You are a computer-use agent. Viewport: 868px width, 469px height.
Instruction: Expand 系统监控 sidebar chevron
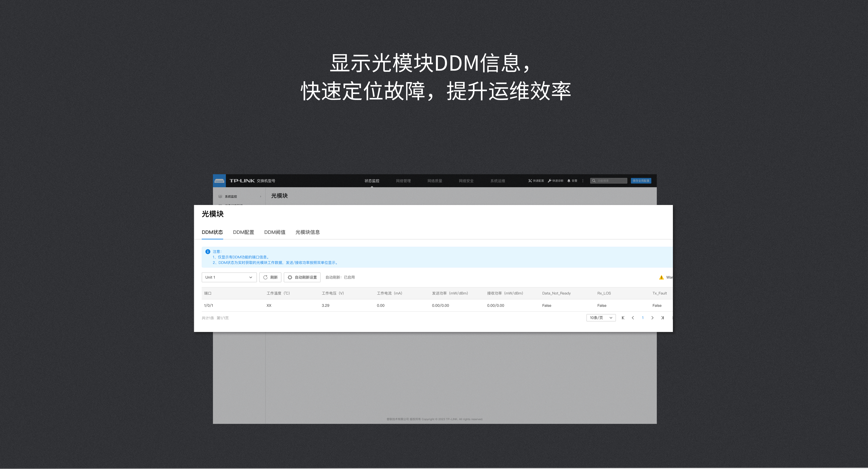click(260, 197)
